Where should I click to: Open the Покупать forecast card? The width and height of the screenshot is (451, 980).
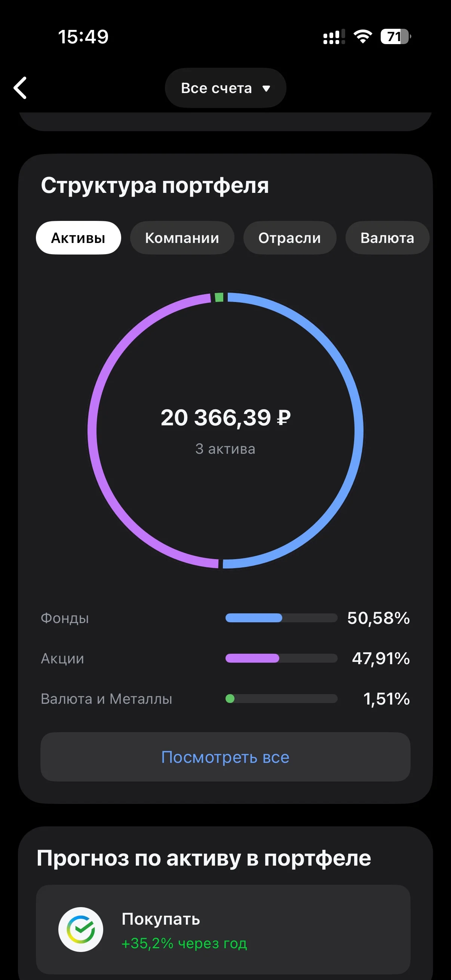tap(223, 929)
